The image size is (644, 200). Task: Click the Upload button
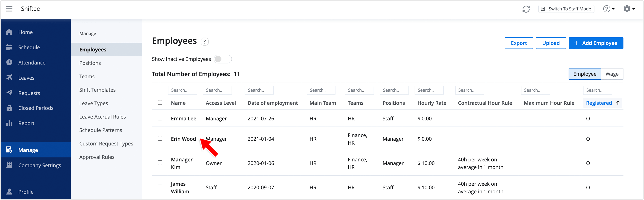point(551,43)
